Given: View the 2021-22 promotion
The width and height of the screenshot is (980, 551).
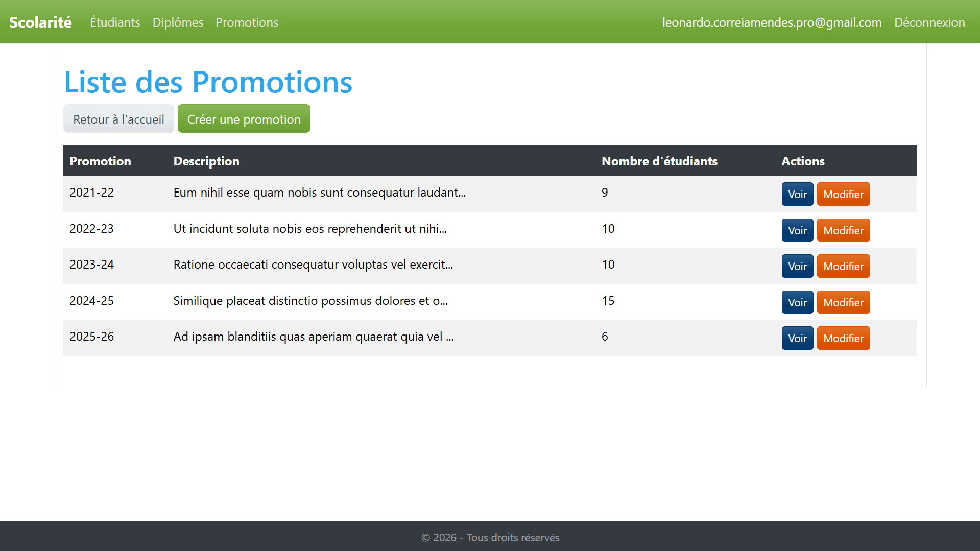Looking at the screenshot, I should [797, 194].
